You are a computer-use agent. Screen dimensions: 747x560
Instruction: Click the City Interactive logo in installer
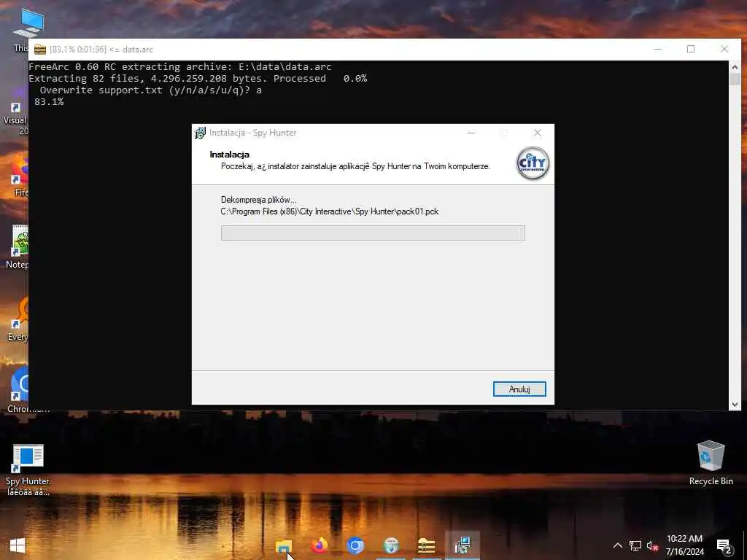533,163
